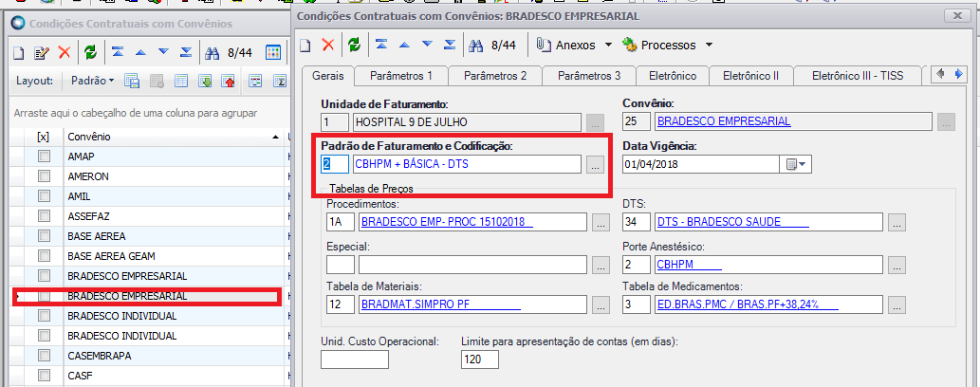Expand the Anexos dropdown arrow
This screenshot has height=387, width=980.
[x=608, y=45]
